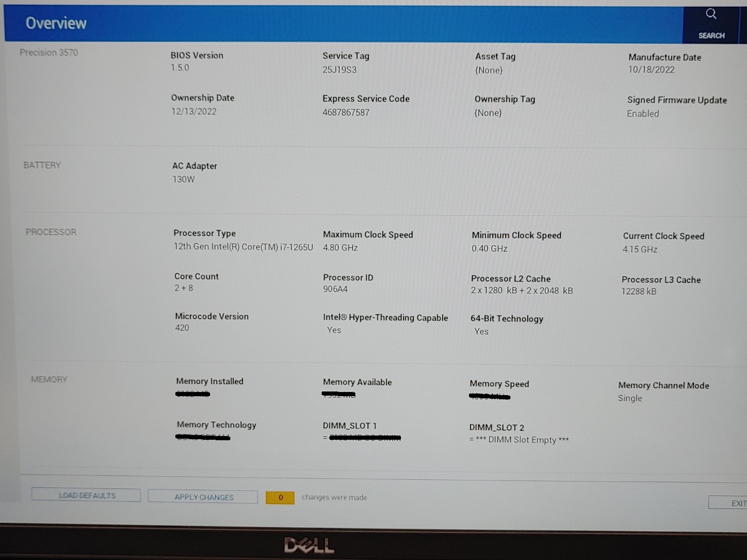
Task: Select the Maximum Clock Speed value
Action: click(x=340, y=247)
